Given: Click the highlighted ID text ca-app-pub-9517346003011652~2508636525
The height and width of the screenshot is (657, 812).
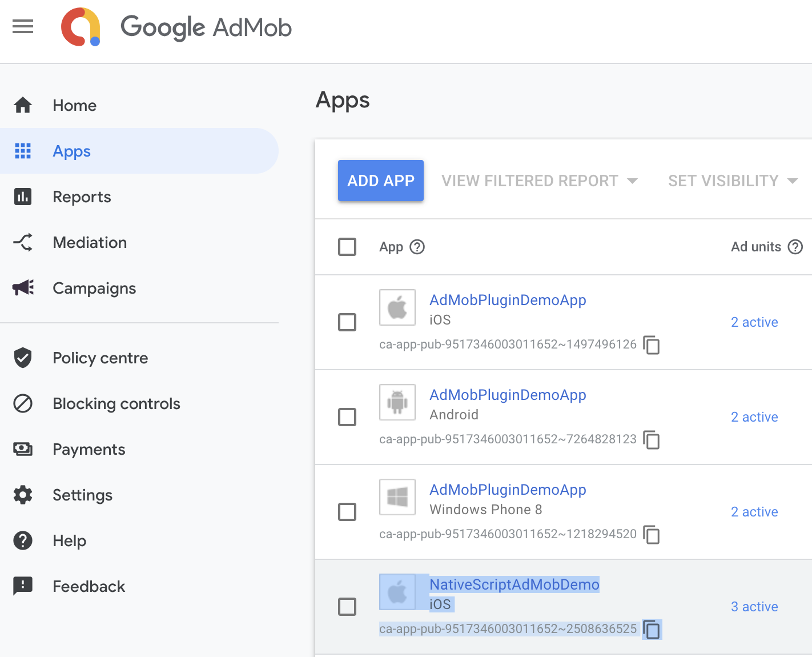Looking at the screenshot, I should click(x=508, y=629).
